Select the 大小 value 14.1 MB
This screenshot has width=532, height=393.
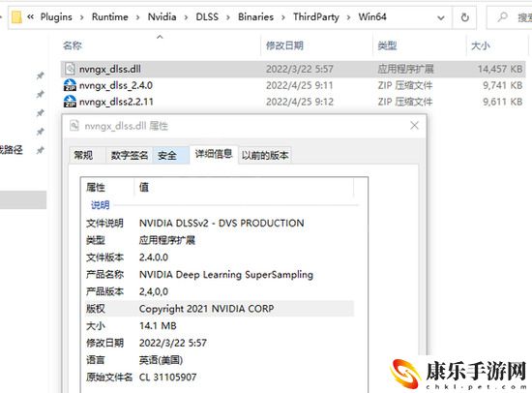coord(158,326)
